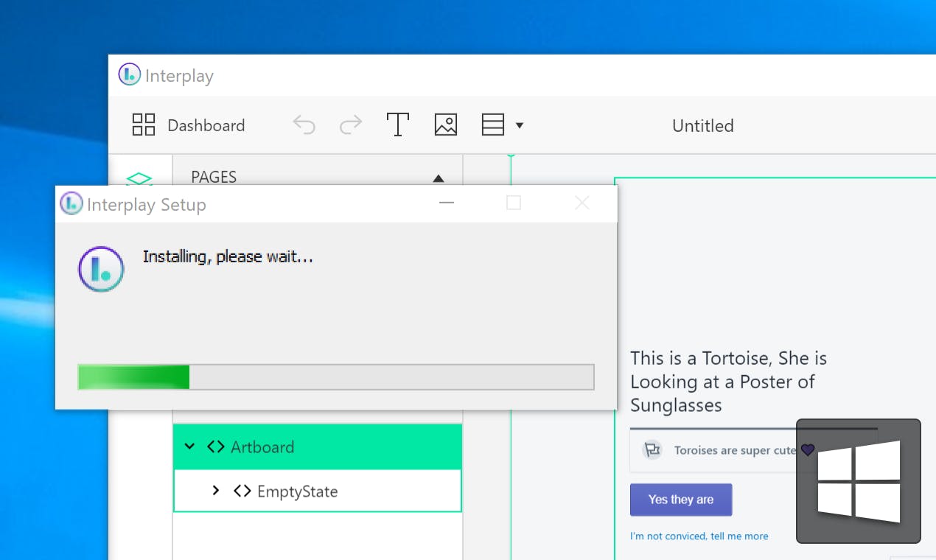
Task: Click the Dashboard label in toolbar
Action: (x=206, y=125)
